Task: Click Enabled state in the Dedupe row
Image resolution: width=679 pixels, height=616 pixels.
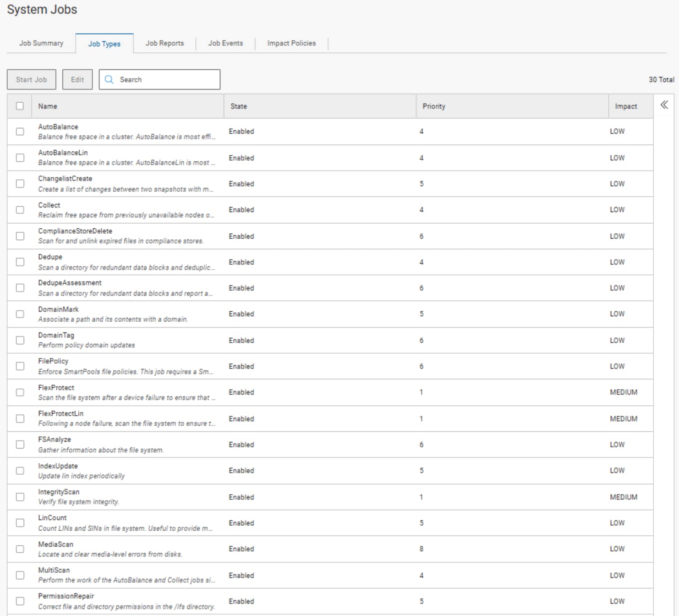Action: tap(241, 262)
